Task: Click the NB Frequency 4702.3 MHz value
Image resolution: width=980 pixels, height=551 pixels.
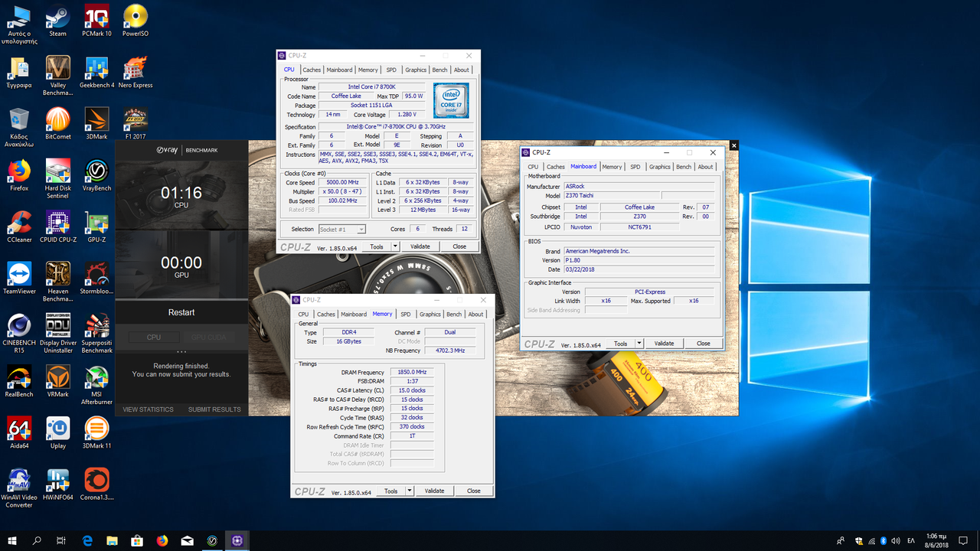Action: (450, 350)
